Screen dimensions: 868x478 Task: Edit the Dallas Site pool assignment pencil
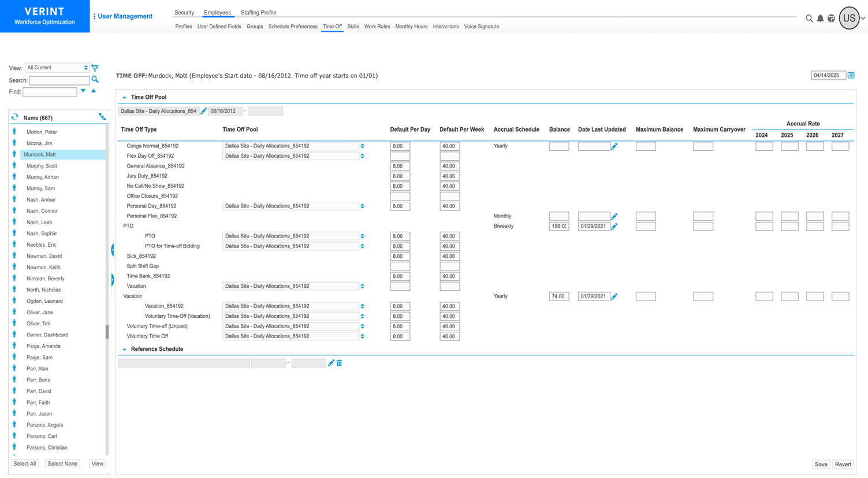[x=203, y=111]
